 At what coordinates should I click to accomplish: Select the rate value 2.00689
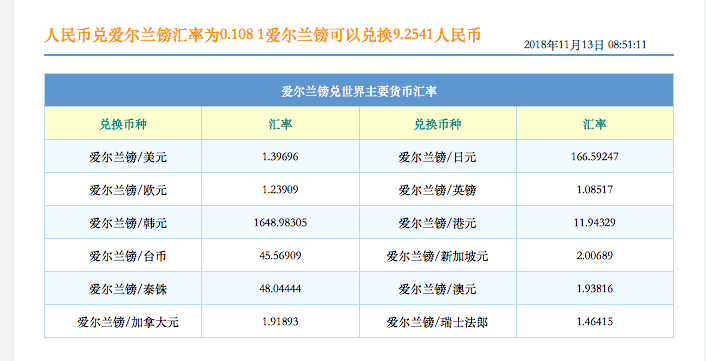point(595,255)
